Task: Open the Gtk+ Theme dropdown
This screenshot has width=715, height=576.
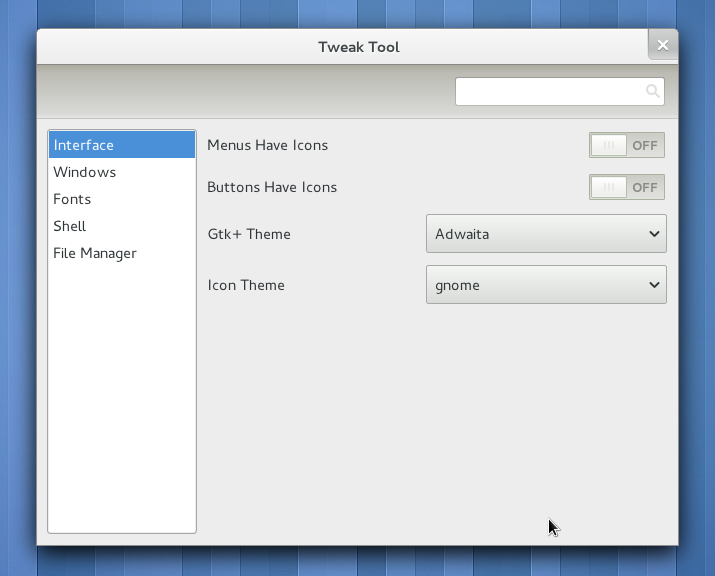Action: [546, 234]
